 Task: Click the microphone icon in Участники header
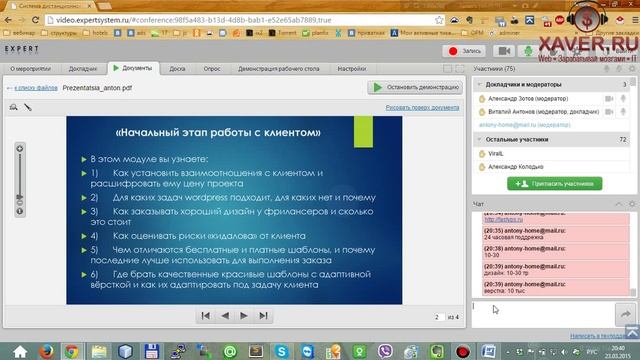[x=607, y=69]
